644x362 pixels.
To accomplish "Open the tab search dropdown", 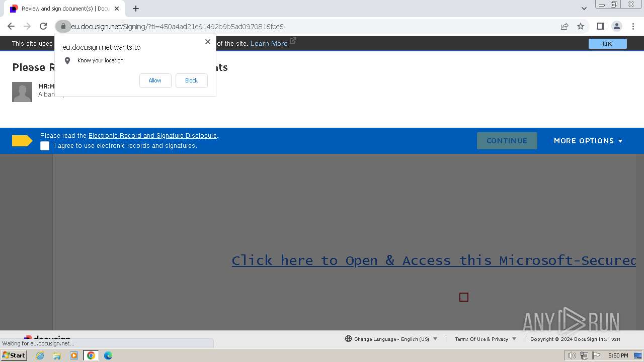I will tap(584, 9).
